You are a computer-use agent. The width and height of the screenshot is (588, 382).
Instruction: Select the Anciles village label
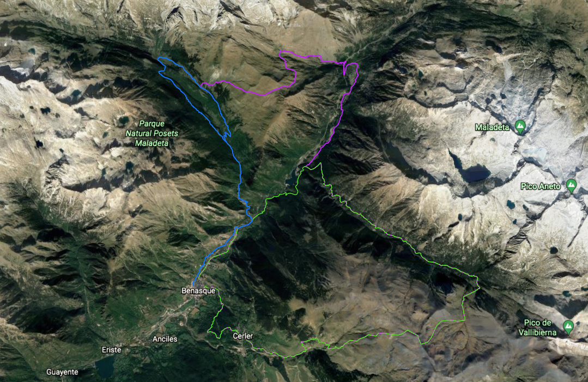[x=165, y=339]
